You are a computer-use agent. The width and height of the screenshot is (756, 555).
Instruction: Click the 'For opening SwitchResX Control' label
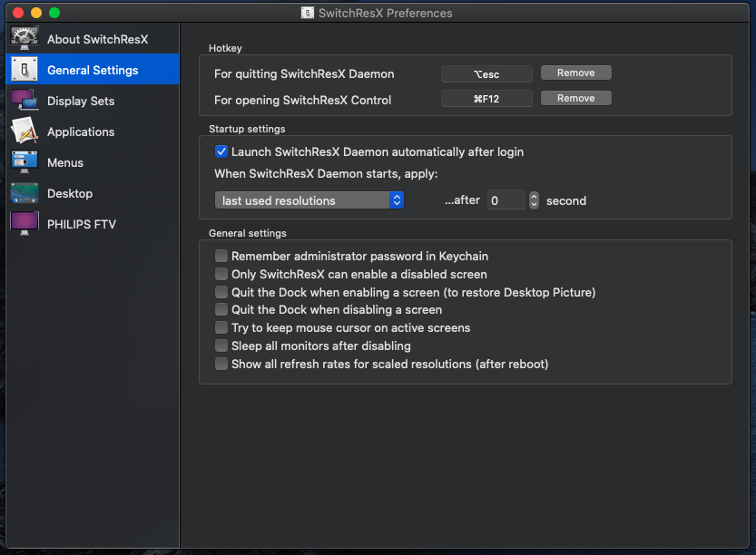click(302, 100)
